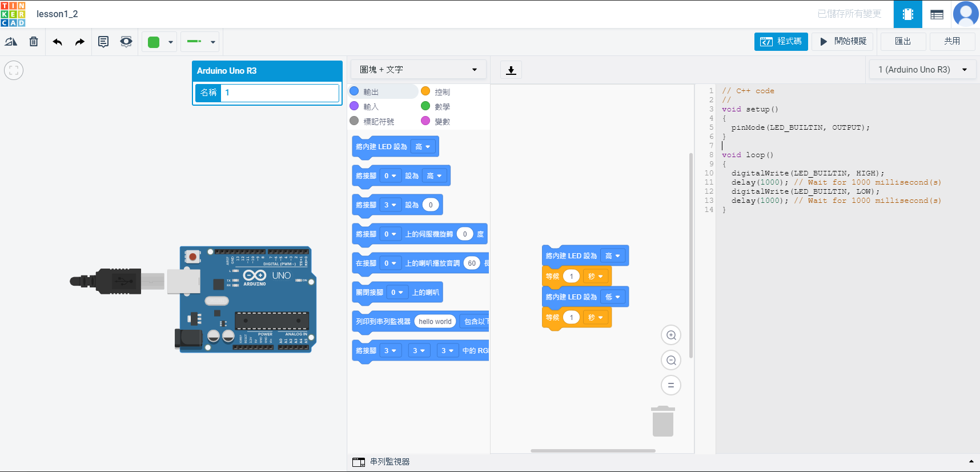Select the 控制 control block category

(436, 91)
